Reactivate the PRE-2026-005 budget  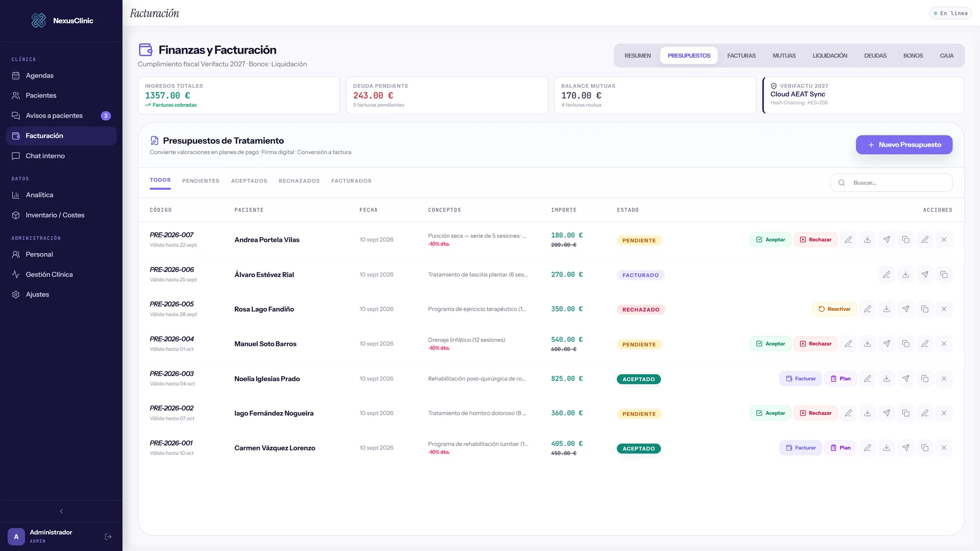pyautogui.click(x=834, y=309)
